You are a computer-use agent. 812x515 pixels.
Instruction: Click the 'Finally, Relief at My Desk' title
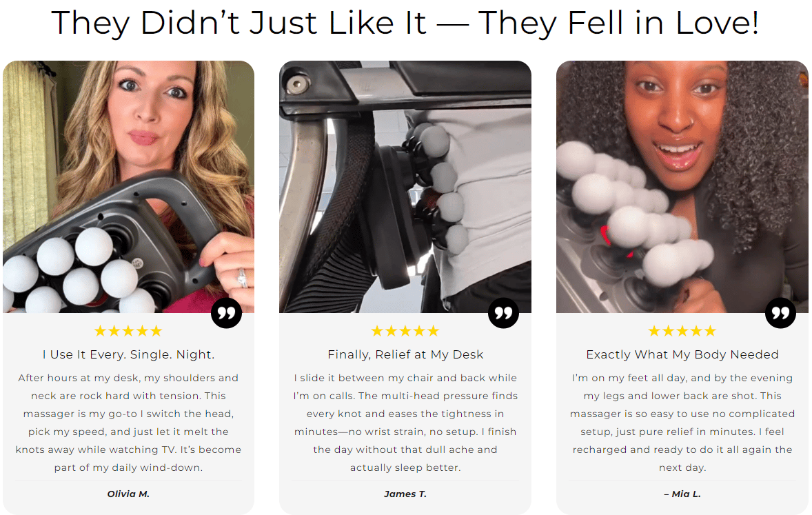(x=405, y=354)
